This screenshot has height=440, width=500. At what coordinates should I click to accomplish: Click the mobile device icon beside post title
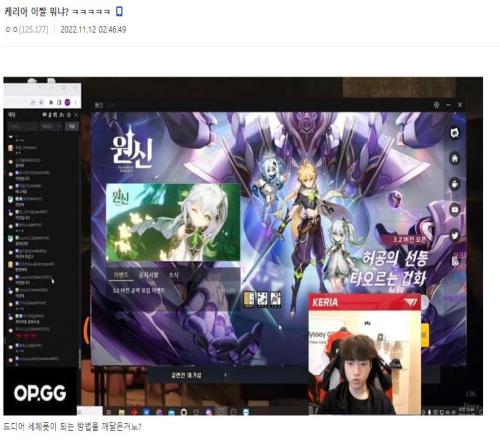point(119,11)
